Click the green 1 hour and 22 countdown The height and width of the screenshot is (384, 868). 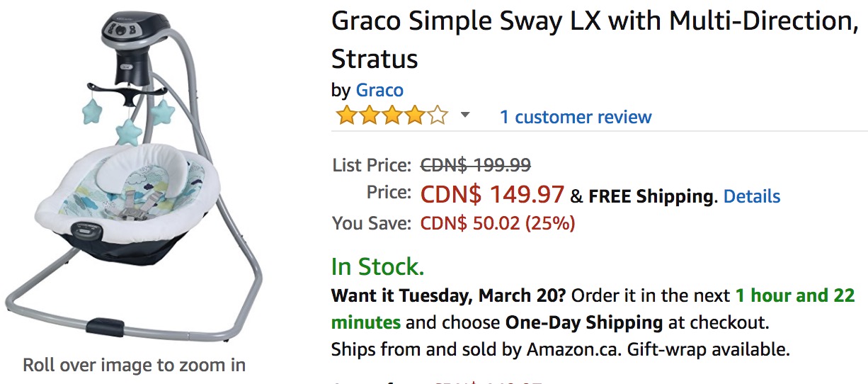pyautogui.click(x=794, y=295)
